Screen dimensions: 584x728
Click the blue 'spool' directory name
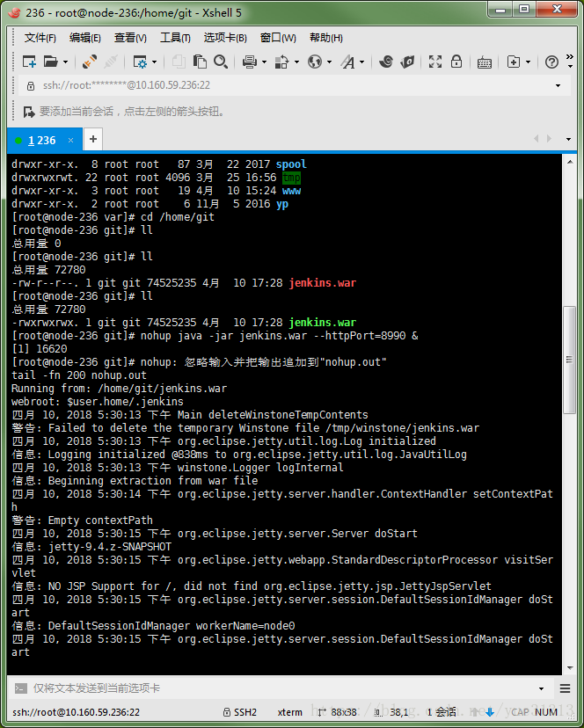click(x=291, y=164)
